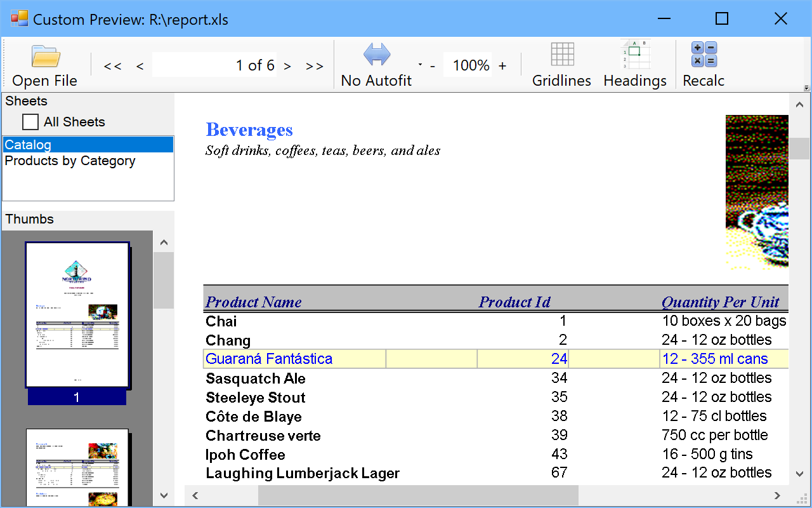Click the Recalc calculator icon

(704, 55)
